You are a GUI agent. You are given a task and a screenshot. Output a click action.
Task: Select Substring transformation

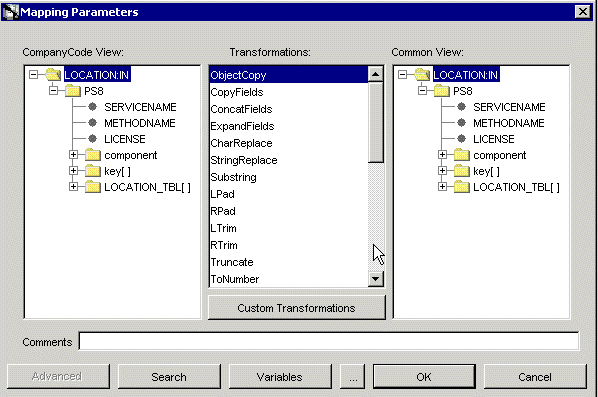point(289,177)
